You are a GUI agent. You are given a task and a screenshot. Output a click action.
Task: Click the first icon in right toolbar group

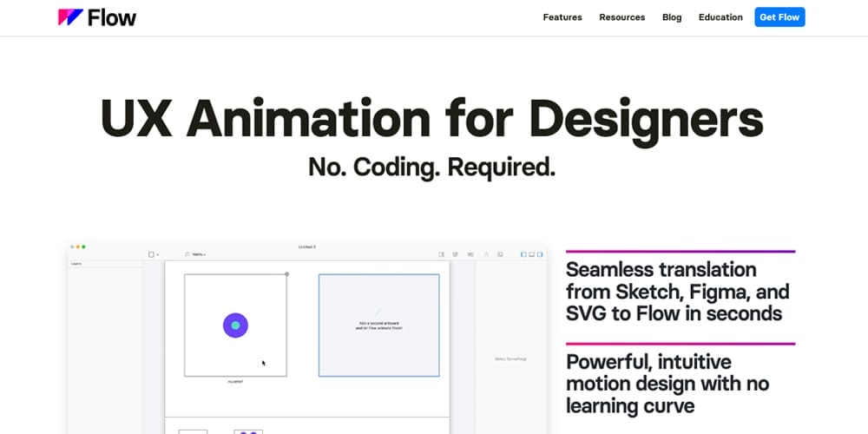tap(442, 254)
